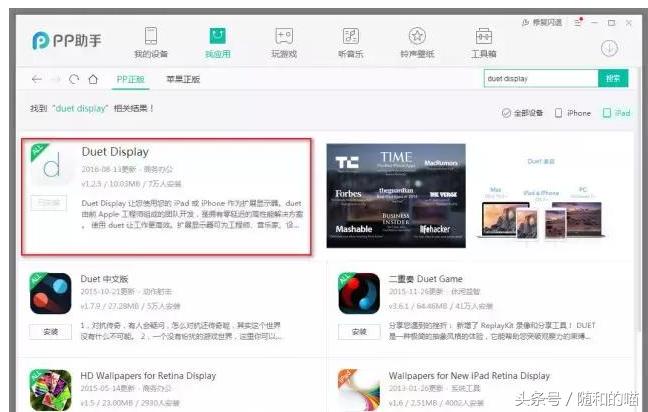Return to the home page icon
648x412 pixels.
click(x=93, y=79)
